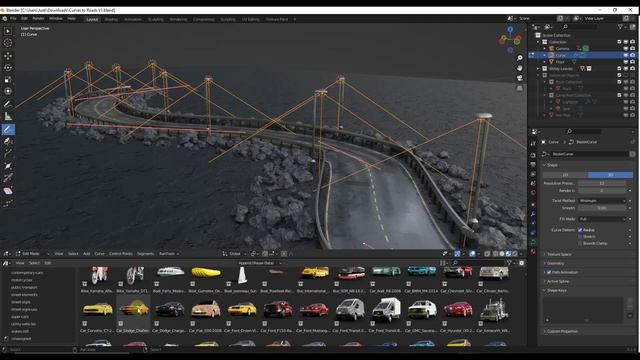
Task: Expand the Custom Properties panel
Action: [x=562, y=331]
